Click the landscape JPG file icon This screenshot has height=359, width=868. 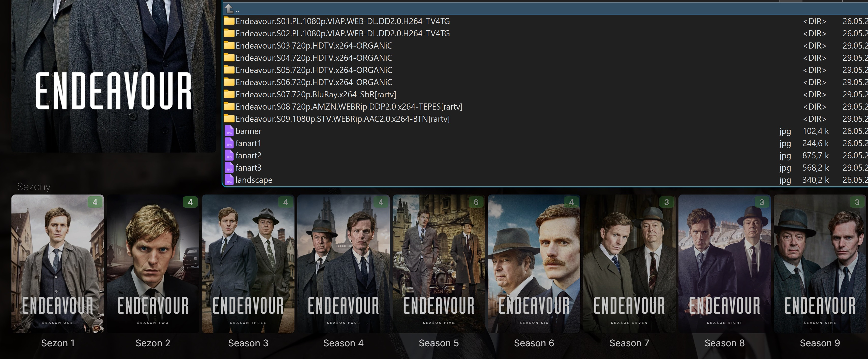pos(229,180)
